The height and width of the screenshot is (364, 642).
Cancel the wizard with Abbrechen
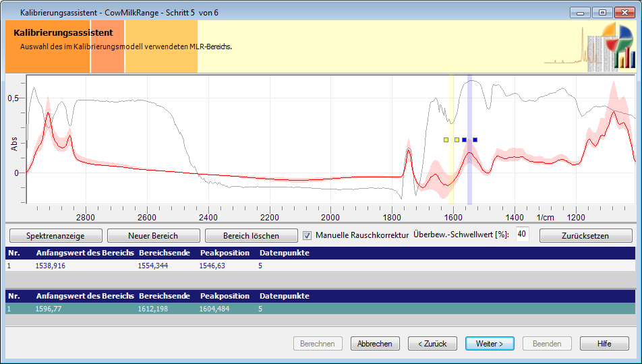(x=375, y=344)
